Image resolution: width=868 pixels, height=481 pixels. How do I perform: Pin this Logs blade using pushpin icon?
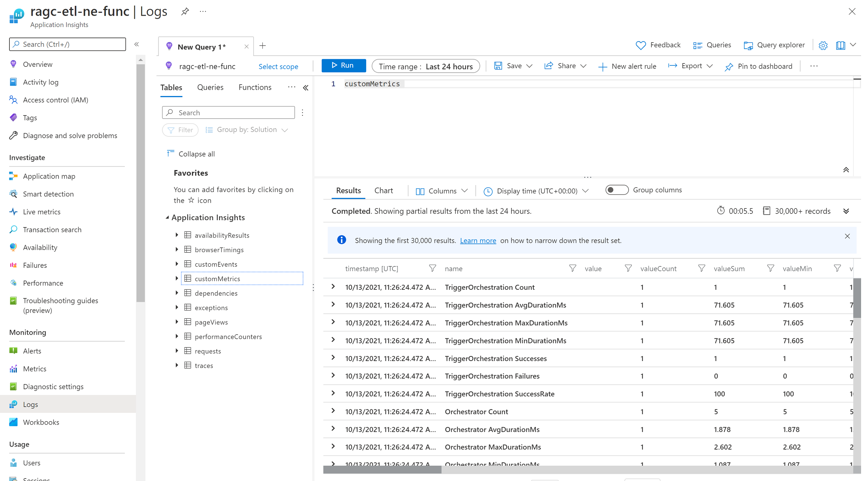[x=185, y=11]
